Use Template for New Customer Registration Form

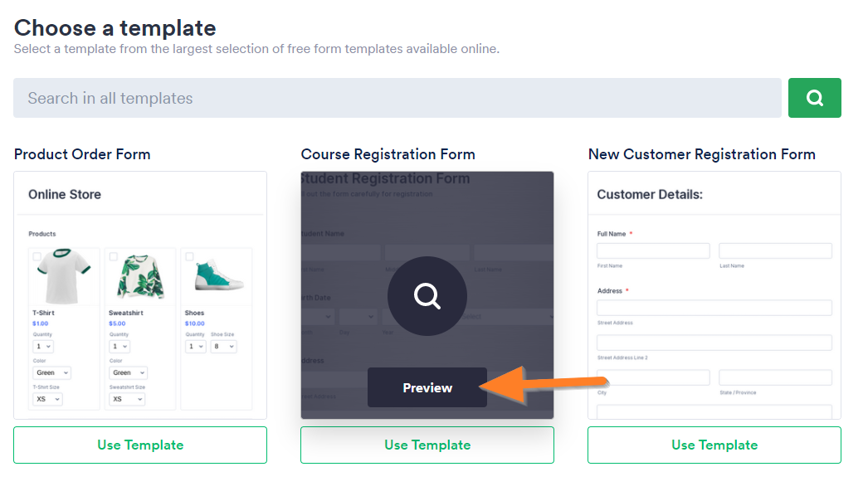[x=714, y=445]
